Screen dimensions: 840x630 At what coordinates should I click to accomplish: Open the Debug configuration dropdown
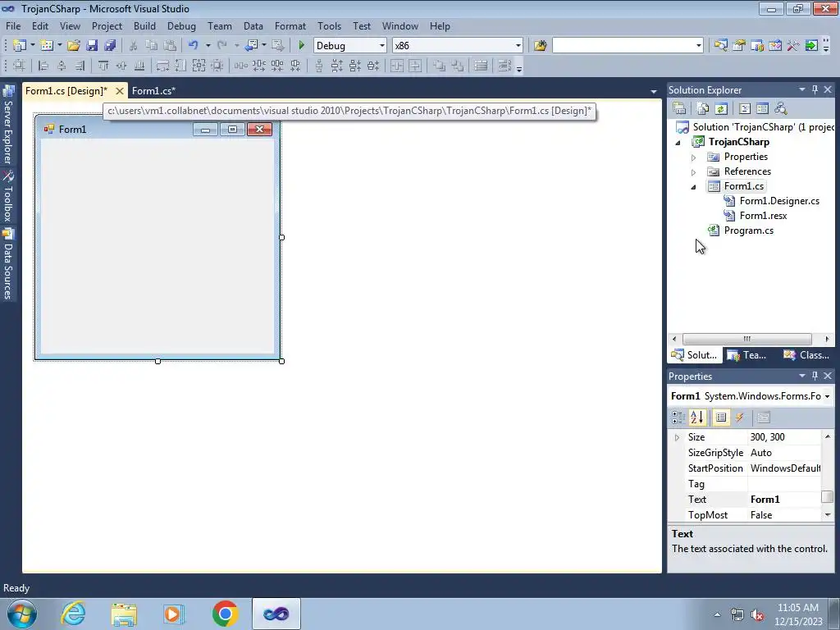382,46
